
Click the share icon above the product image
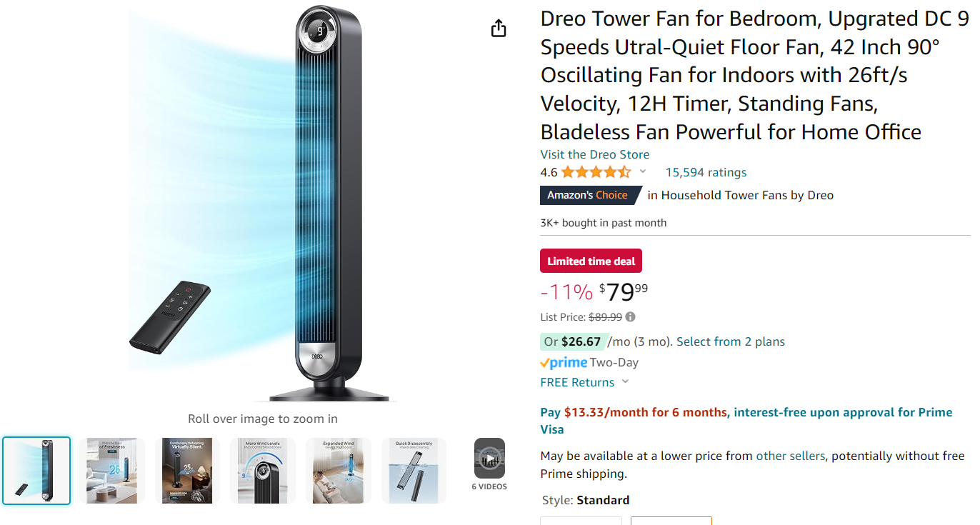(x=499, y=29)
